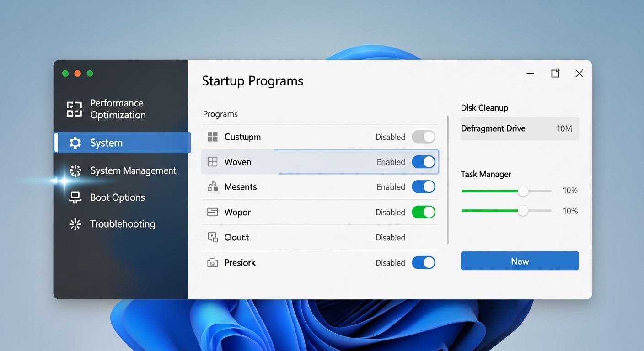
Task: Go to Troubleshooting in the sidebar
Action: click(122, 224)
